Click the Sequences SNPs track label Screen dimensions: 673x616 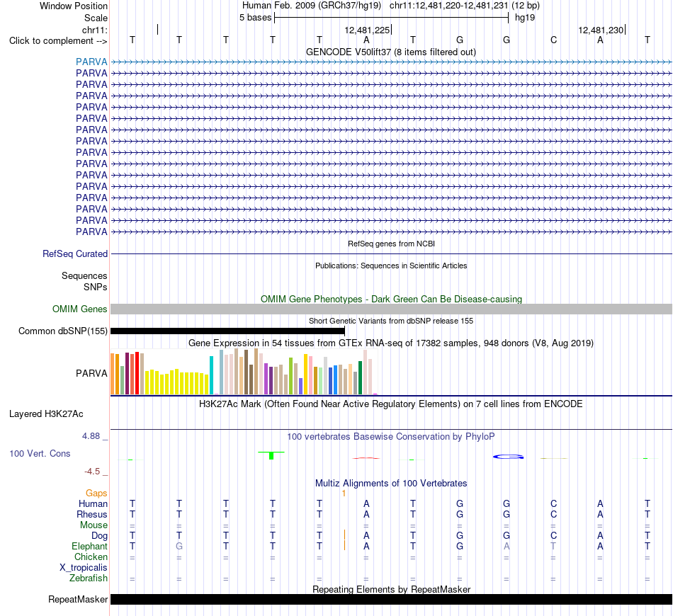[x=84, y=281]
